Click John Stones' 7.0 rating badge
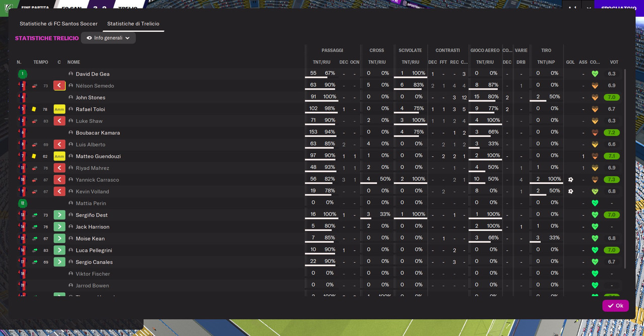644x336 pixels. [612, 97]
